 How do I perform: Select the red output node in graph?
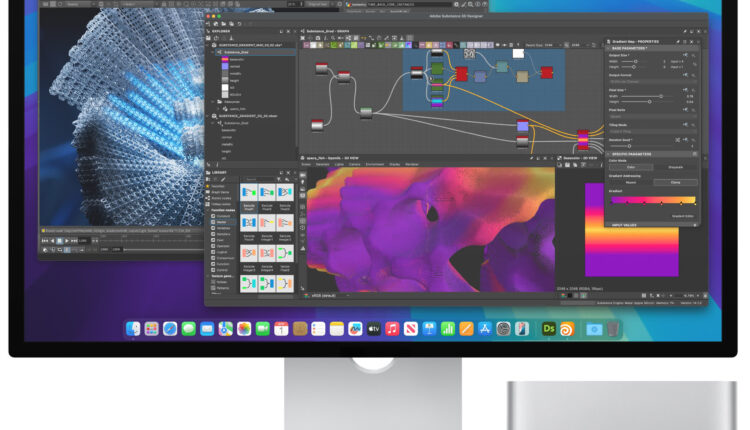[546, 72]
